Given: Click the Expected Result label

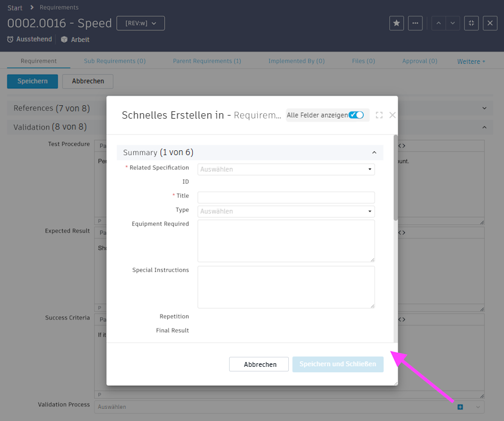Looking at the screenshot, I should (67, 231).
